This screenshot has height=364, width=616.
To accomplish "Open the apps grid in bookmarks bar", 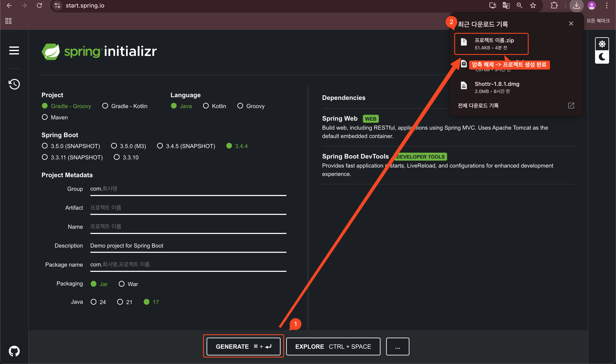I will point(8,21).
